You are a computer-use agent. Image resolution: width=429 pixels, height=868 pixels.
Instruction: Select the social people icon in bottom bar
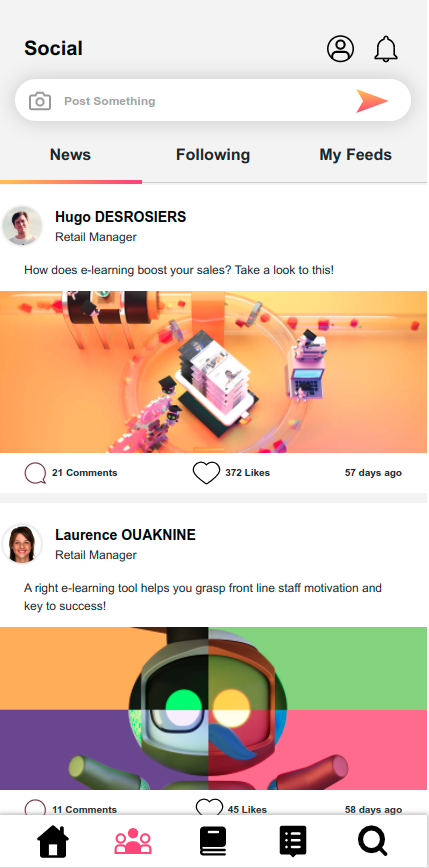[x=133, y=841]
